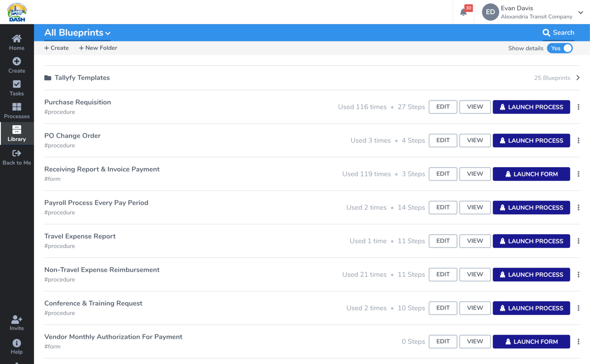This screenshot has width=590, height=364.
Task: Open more options for Non-Travel Expense Reimbursement
Action: [578, 274]
